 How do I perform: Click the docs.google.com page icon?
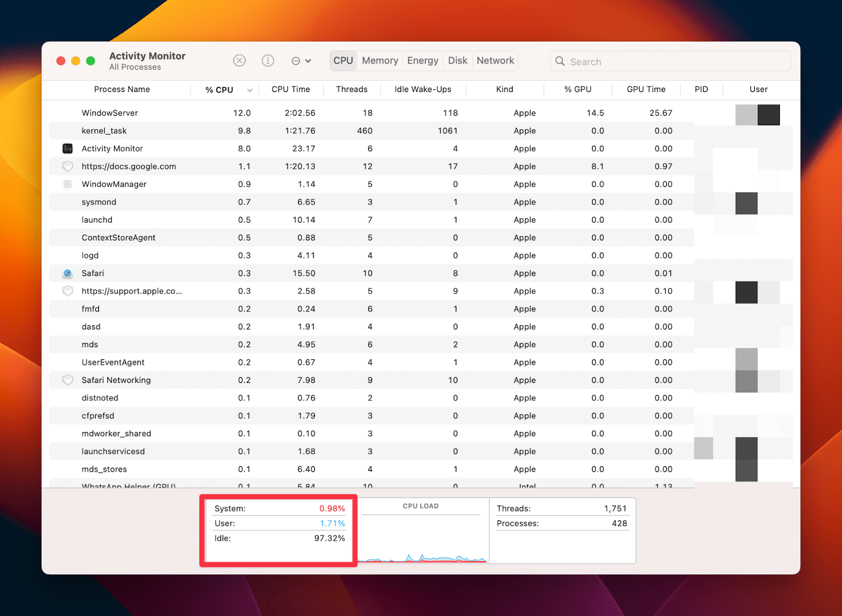point(67,166)
